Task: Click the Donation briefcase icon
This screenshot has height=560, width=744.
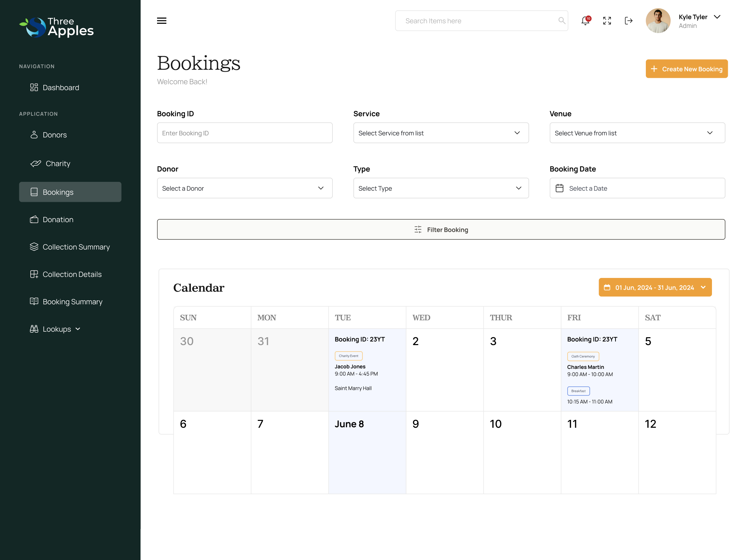Action: (34, 219)
